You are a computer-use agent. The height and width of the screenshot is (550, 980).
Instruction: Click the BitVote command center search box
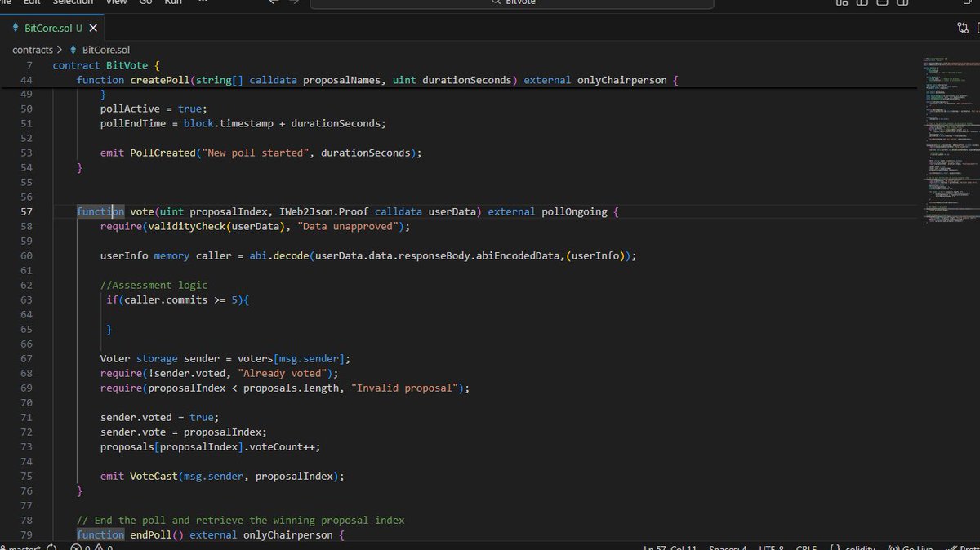coord(512,2)
